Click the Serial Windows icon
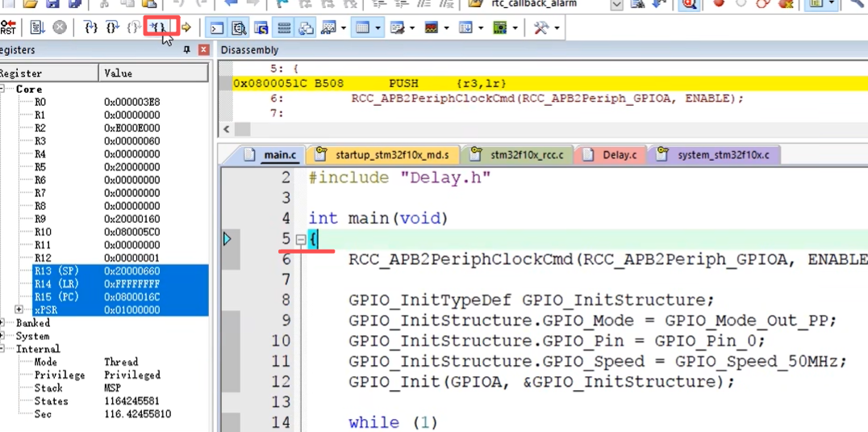This screenshot has height=432, width=868. (397, 27)
